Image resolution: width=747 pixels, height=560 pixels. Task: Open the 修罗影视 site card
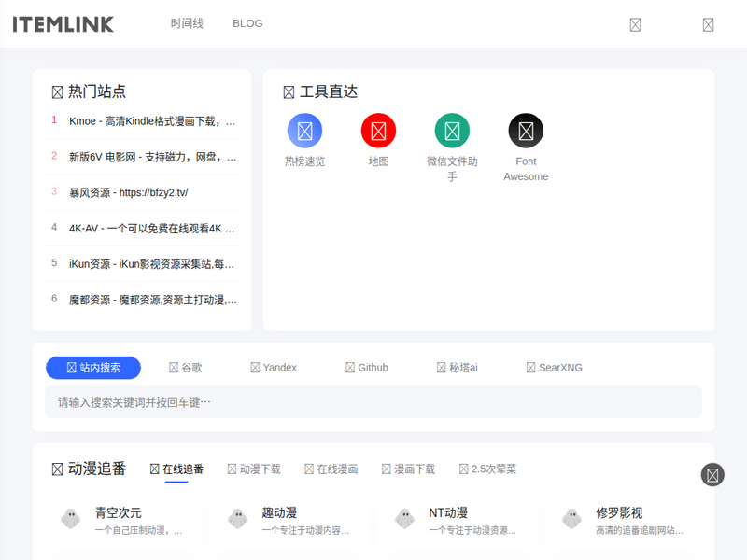(x=623, y=521)
